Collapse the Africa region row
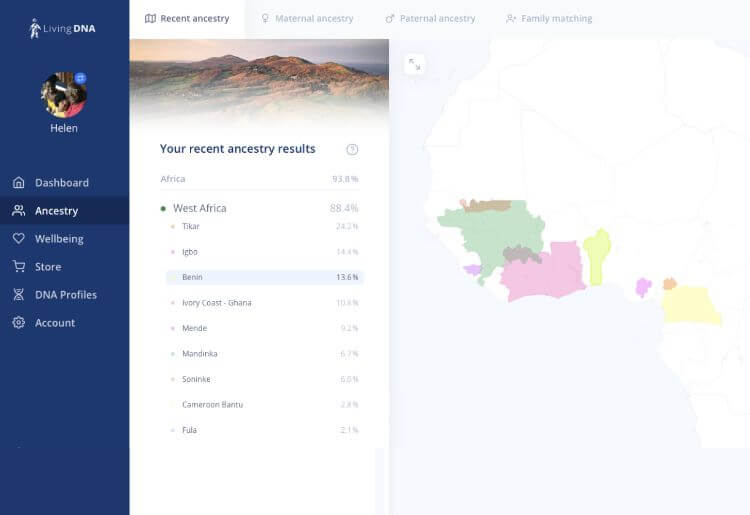This screenshot has width=750, height=515. click(259, 179)
